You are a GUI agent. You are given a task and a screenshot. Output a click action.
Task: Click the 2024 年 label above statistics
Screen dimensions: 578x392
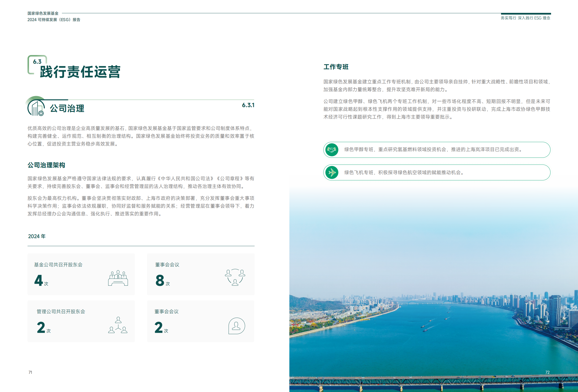pyautogui.click(x=37, y=236)
